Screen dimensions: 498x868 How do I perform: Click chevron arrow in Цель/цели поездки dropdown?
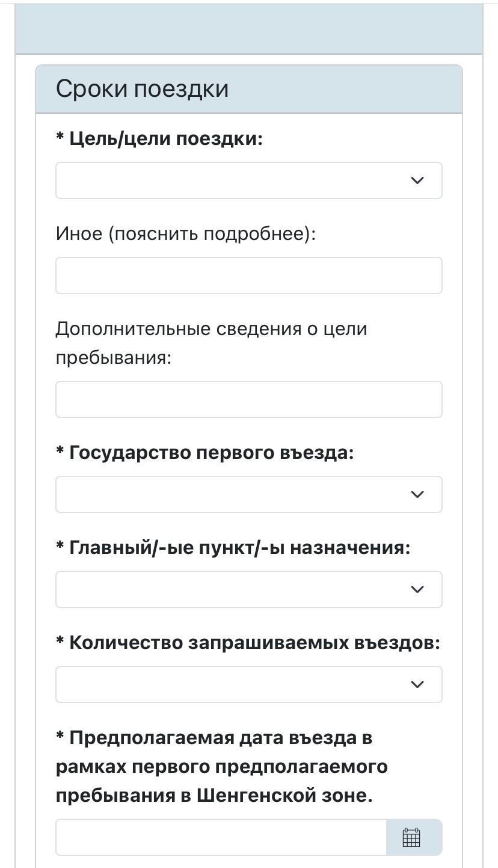tap(417, 180)
